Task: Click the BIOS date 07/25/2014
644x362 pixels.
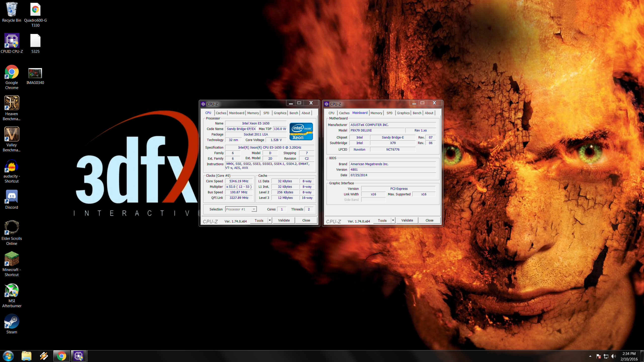Action: pos(392,175)
